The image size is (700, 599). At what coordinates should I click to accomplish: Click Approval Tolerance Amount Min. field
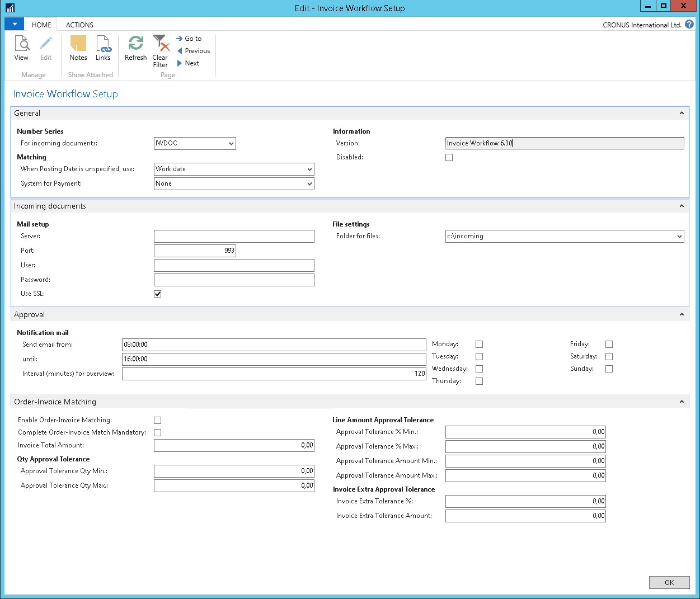point(525,461)
